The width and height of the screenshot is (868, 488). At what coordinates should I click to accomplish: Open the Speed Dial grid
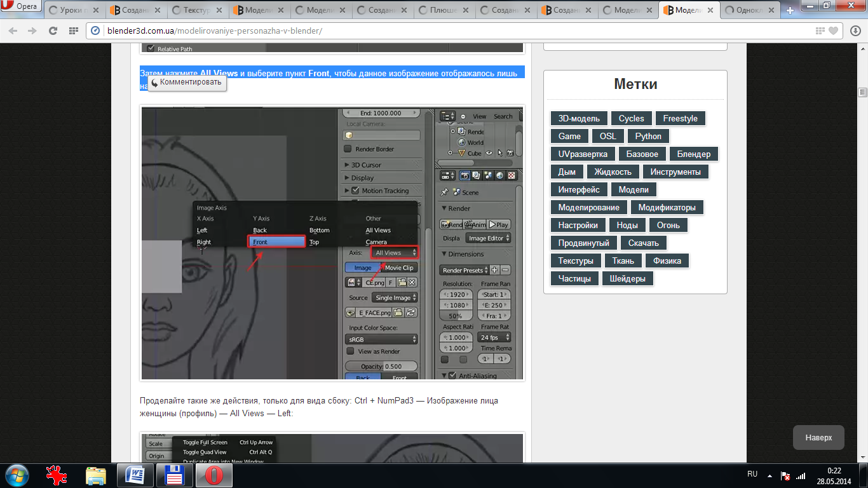pos(74,30)
